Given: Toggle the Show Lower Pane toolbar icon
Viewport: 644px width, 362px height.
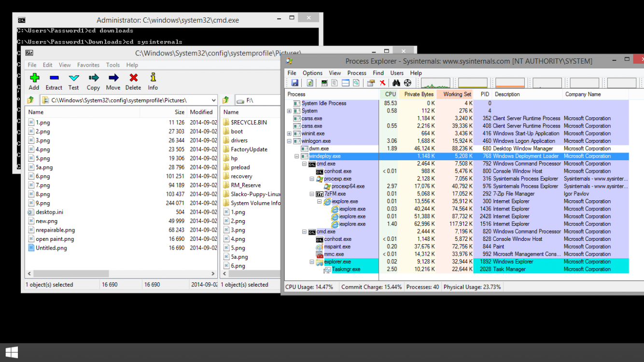Looking at the screenshot, I should 346,83.
